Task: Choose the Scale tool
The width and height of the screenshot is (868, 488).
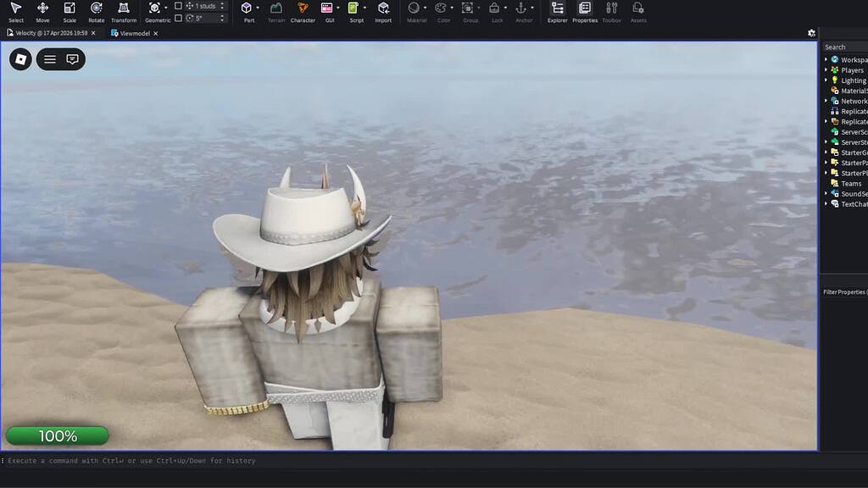Action: [70, 12]
